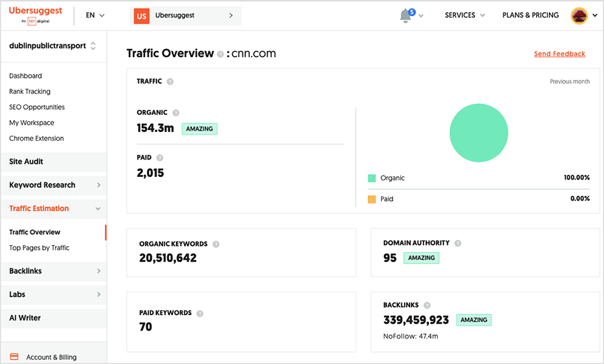Image resolution: width=604 pixels, height=364 pixels.
Task: Open the Site Audit section
Action: [x=54, y=162]
